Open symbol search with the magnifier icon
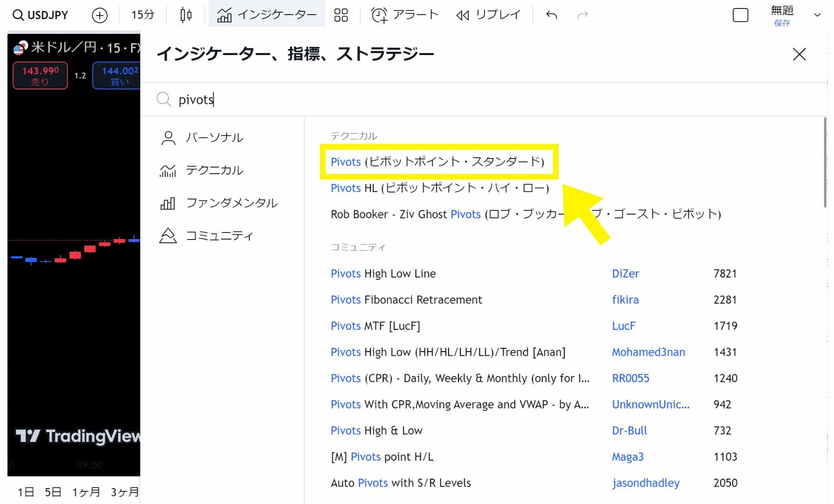 [18, 14]
